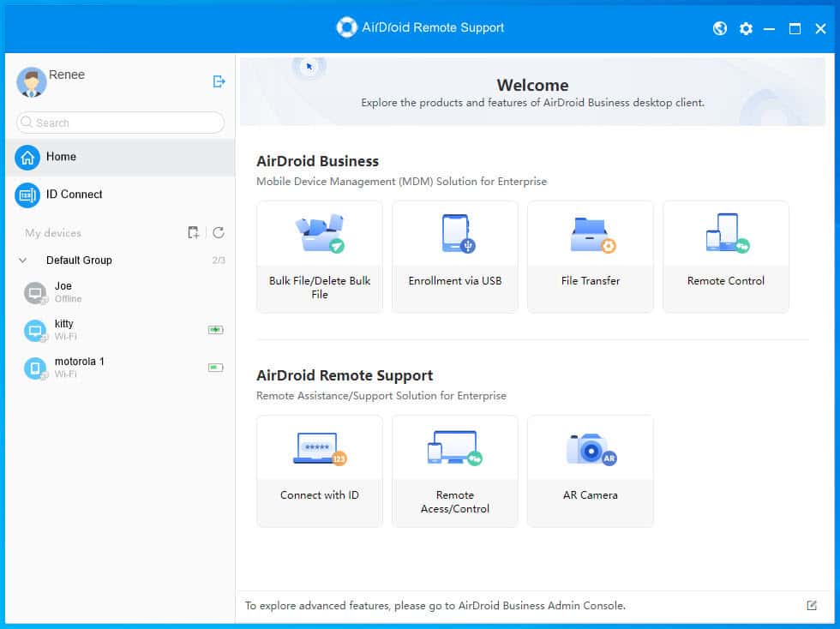Click the AirDroid Business section heading
The image size is (840, 629).
[x=318, y=161]
